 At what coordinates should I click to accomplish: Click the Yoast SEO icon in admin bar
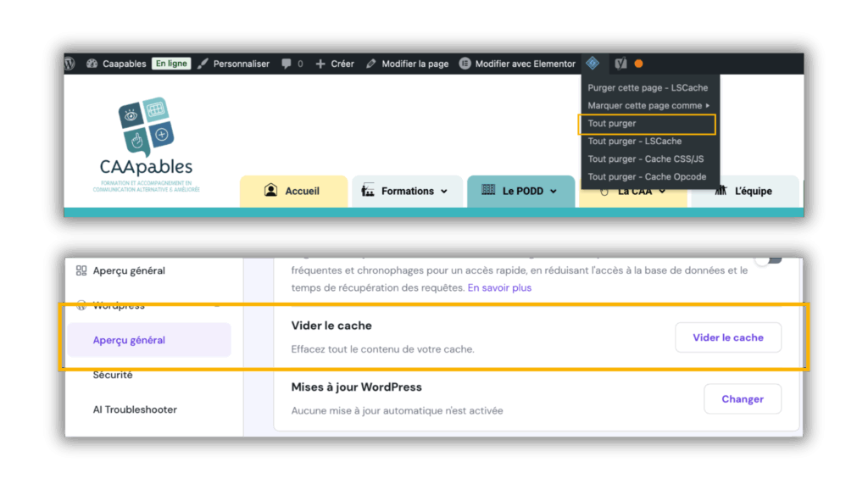[x=620, y=64]
